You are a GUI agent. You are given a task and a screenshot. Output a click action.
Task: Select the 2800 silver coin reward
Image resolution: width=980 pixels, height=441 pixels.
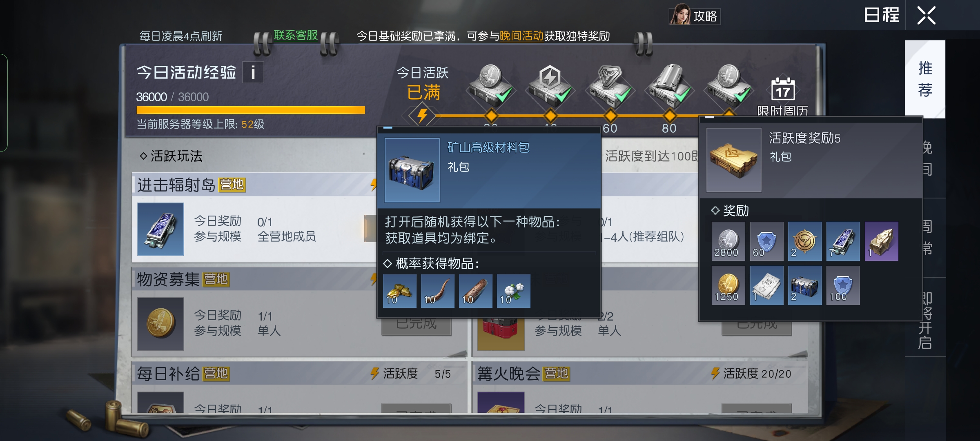coord(728,241)
